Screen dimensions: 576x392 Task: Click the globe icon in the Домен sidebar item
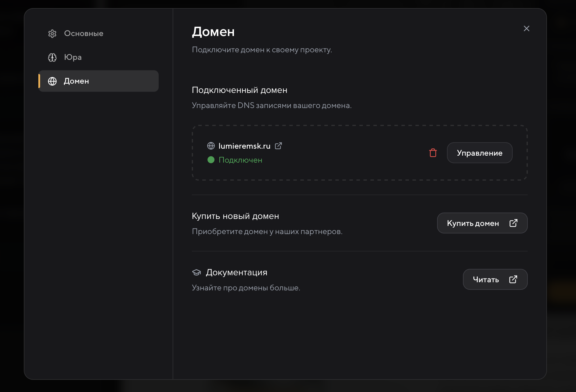click(x=52, y=81)
